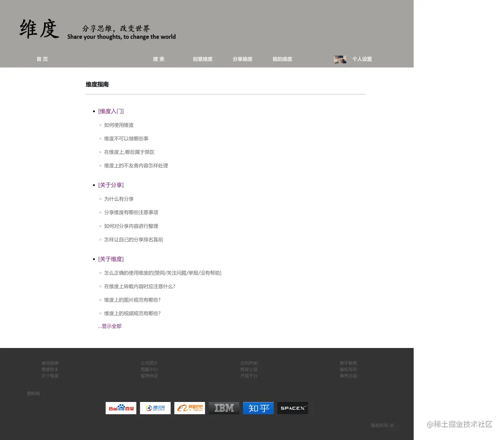Expand the full list via ...显示全部

coord(110,326)
